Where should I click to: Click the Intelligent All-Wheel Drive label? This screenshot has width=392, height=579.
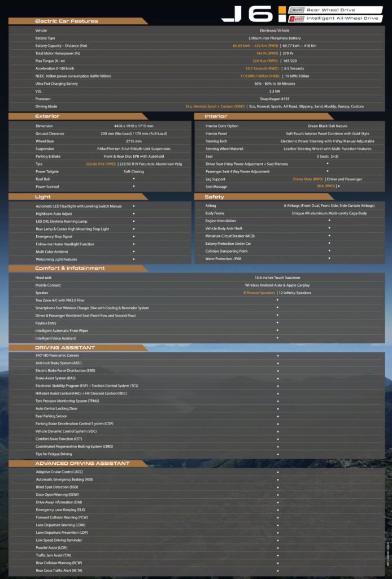coord(342,18)
